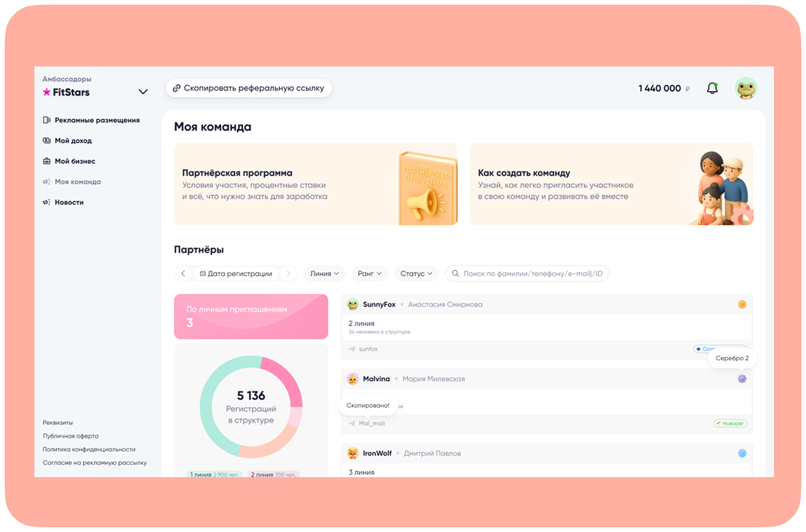Click IronWolf's blue rank badge icon

click(x=742, y=453)
